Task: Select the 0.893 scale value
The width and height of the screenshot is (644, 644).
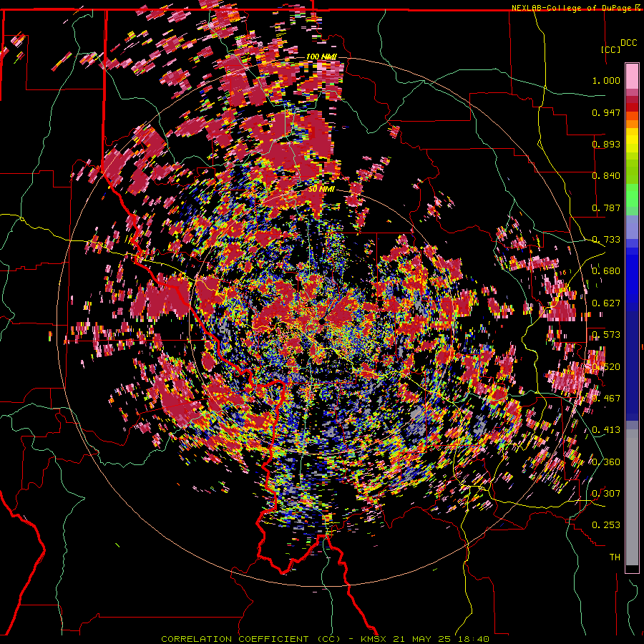Action: [x=606, y=144]
